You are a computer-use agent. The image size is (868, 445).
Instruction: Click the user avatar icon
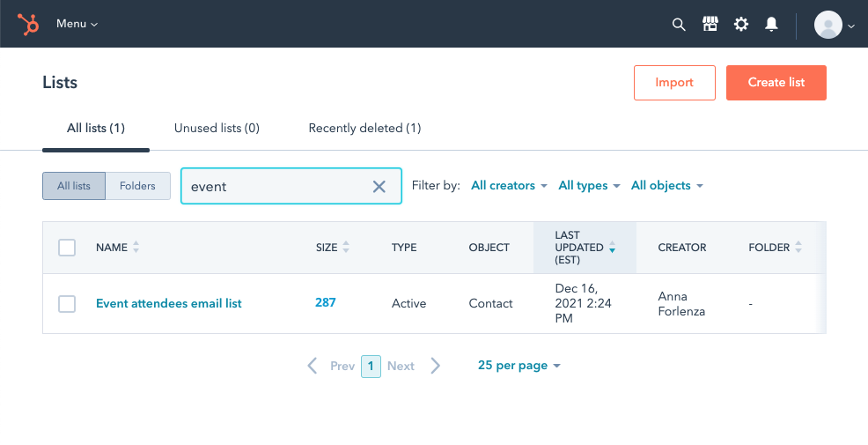[x=828, y=25]
